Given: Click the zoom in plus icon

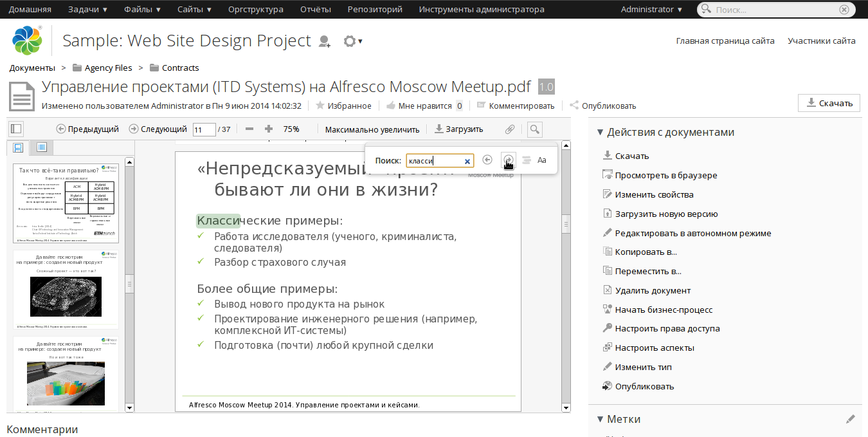Looking at the screenshot, I should pos(269,129).
